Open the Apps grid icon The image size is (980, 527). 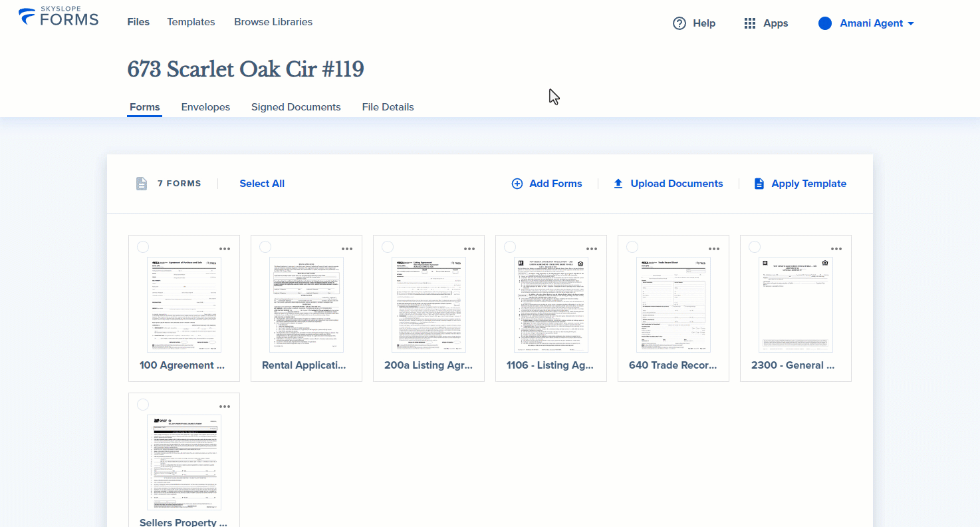point(750,23)
